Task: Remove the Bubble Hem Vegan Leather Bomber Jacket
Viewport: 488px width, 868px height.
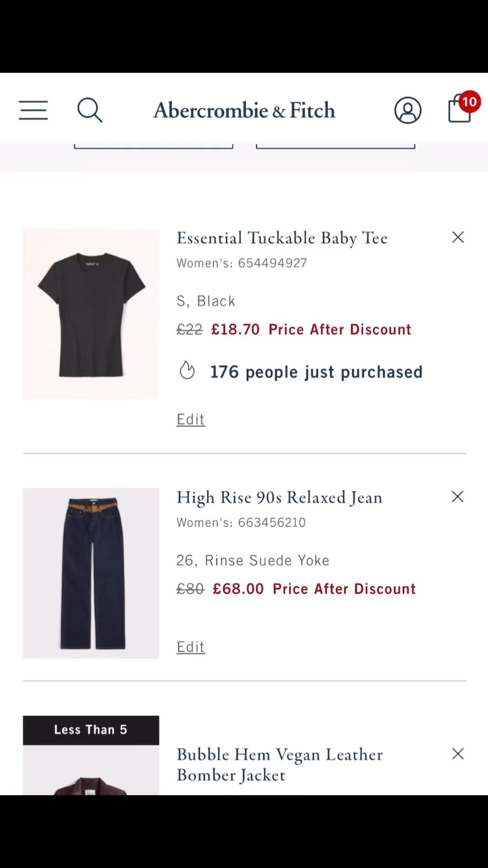Action: click(458, 754)
